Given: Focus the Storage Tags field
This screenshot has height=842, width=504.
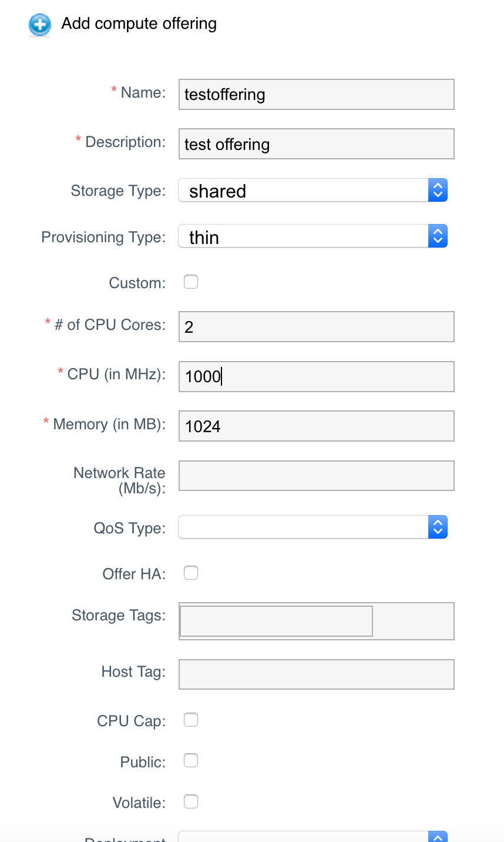Looking at the screenshot, I should (276, 621).
